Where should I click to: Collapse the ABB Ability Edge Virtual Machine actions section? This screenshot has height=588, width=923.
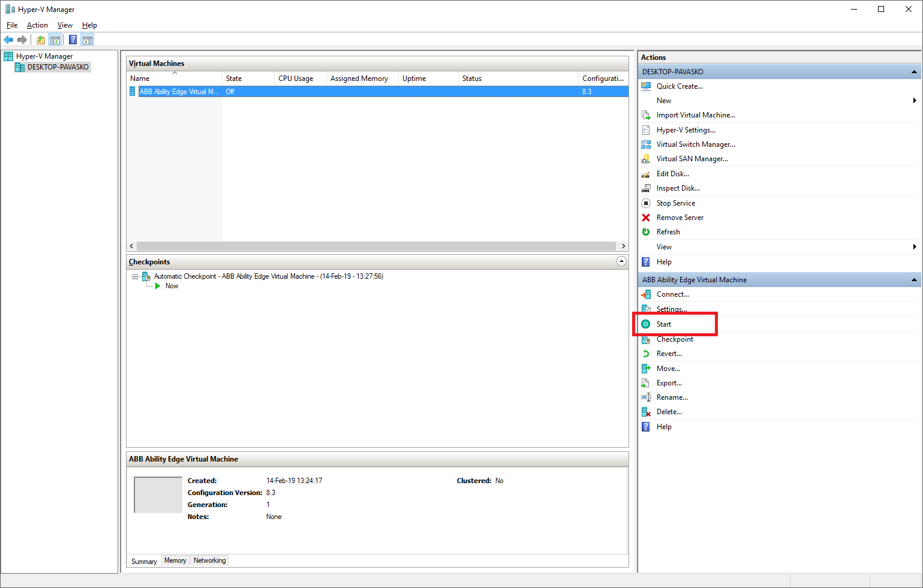(914, 280)
